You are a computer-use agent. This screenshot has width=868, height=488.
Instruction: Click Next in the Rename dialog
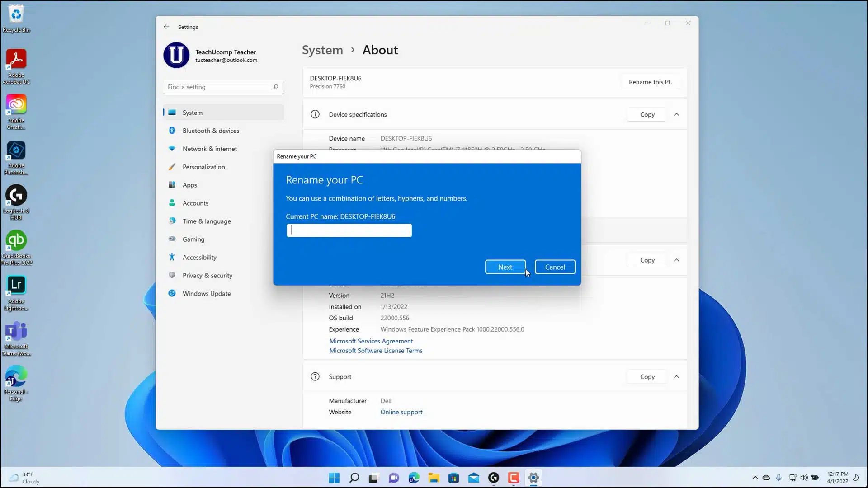tap(505, 267)
